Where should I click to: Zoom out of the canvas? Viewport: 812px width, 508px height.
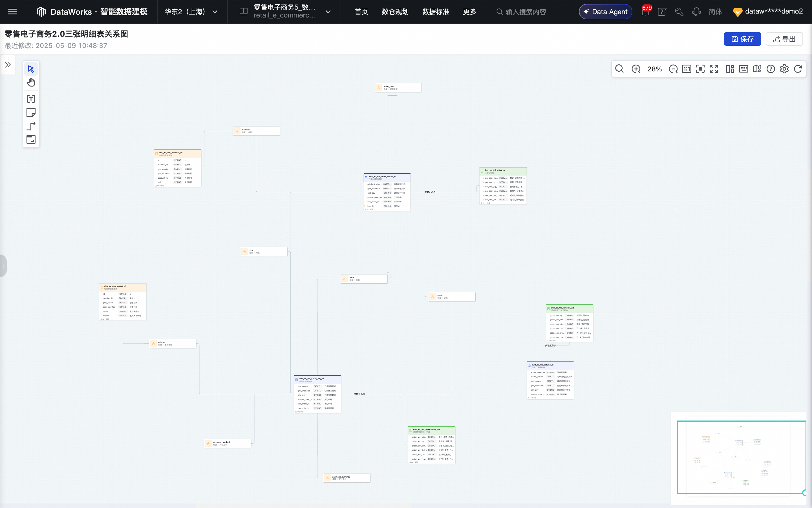coord(673,69)
